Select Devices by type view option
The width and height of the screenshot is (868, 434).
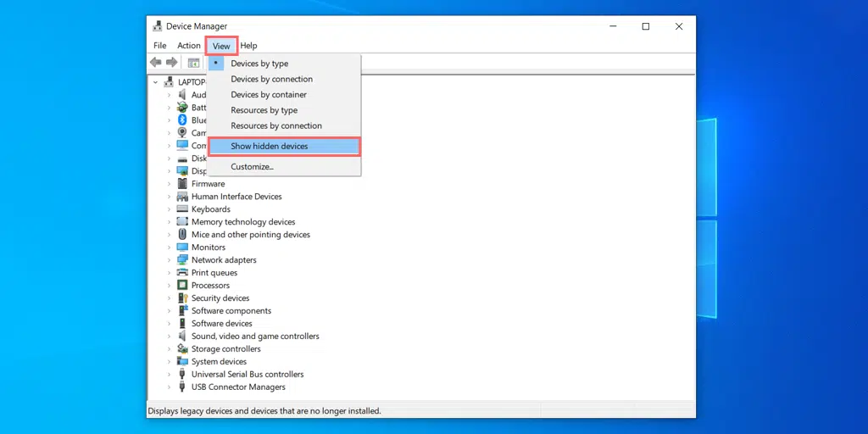coord(284,64)
